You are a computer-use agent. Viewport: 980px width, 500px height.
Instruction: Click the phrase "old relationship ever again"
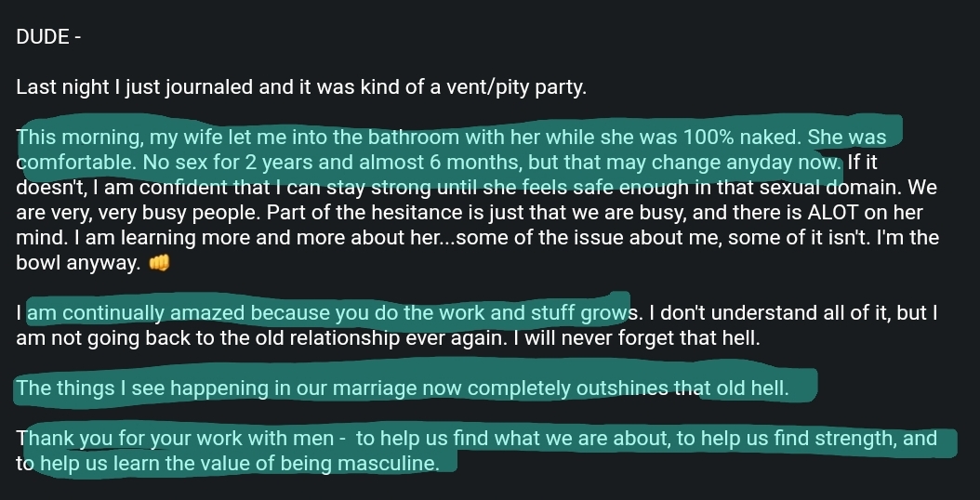pyautogui.click(x=325, y=338)
